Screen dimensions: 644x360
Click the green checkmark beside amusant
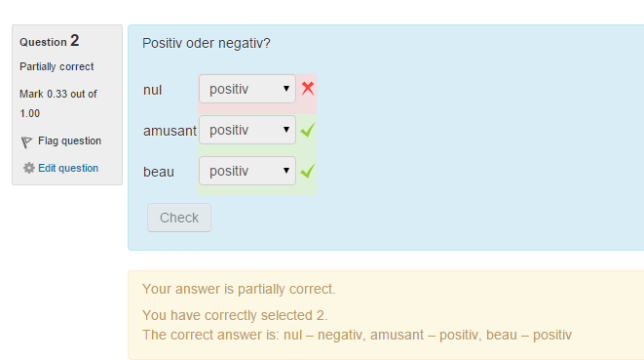(x=308, y=130)
